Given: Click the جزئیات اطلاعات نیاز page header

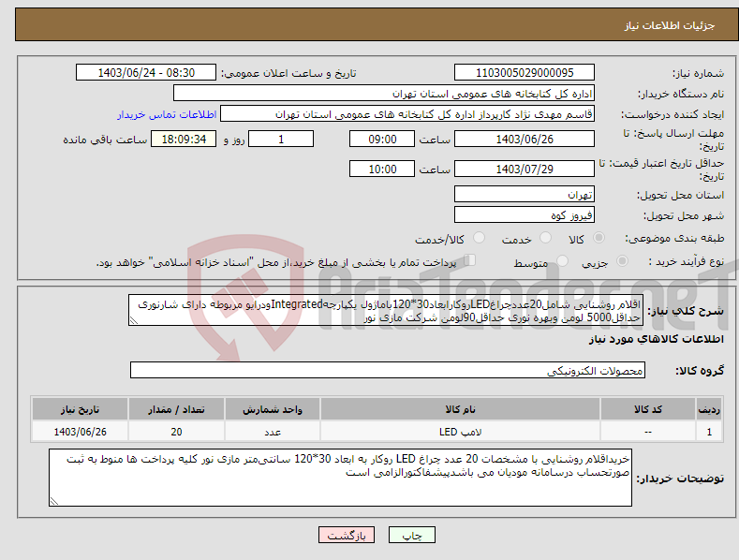Looking at the screenshot, I should (670, 25).
